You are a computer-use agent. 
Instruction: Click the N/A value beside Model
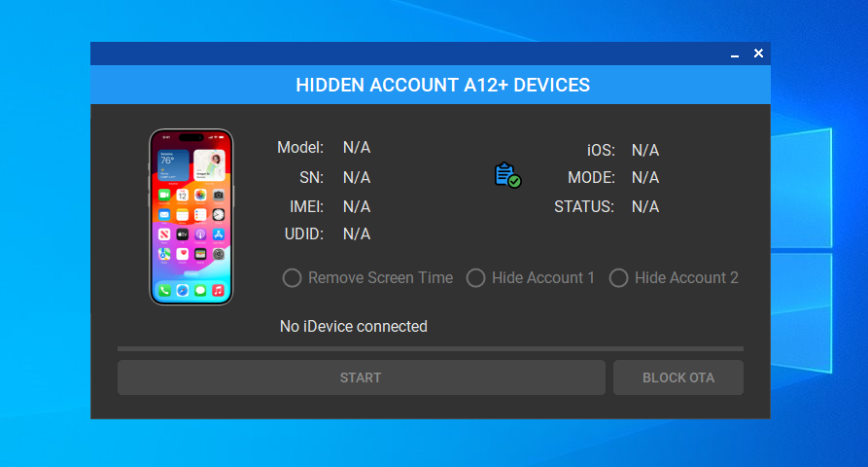point(357,148)
